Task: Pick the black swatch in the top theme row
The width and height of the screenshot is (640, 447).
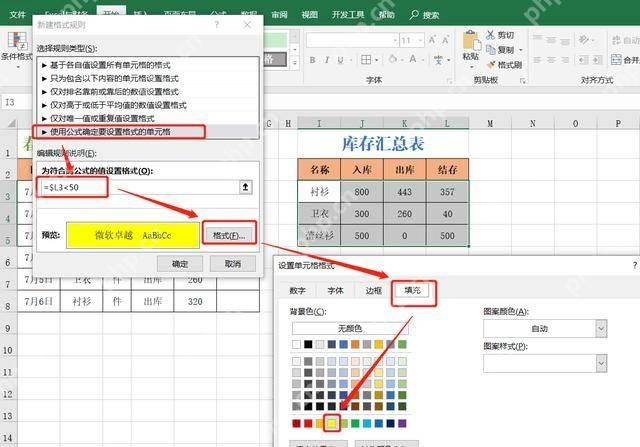Action: 308,345
